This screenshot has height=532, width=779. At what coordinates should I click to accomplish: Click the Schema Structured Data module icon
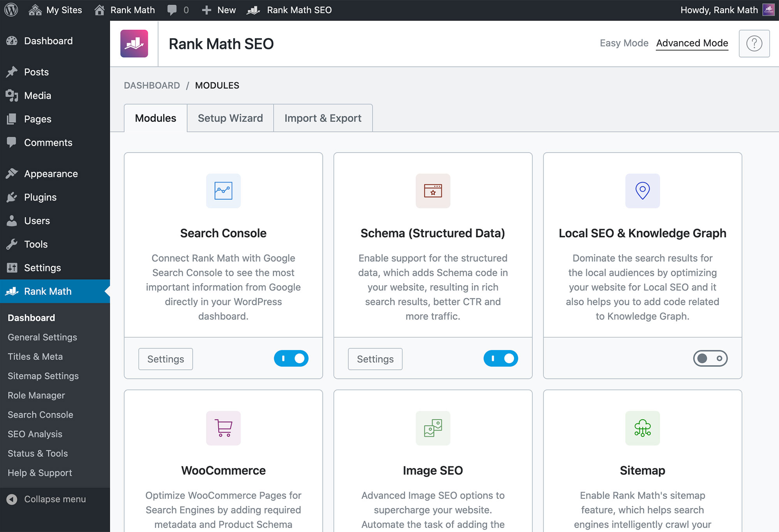tap(432, 190)
